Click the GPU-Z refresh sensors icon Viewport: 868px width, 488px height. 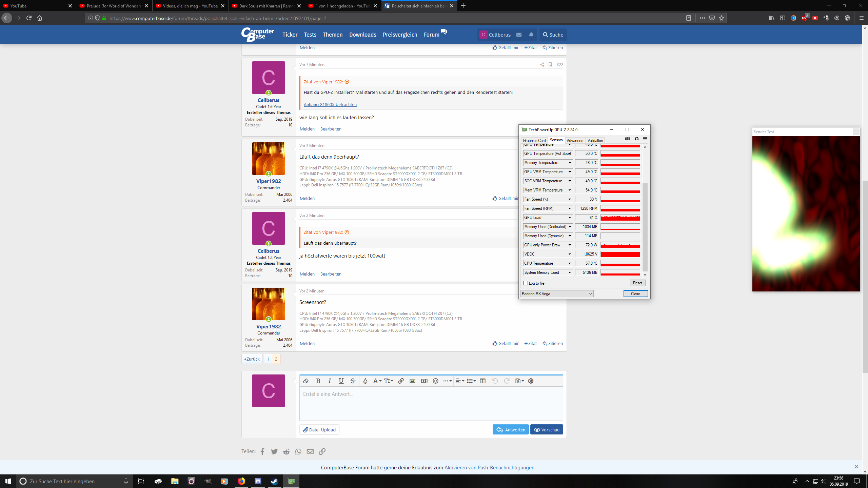[636, 139]
